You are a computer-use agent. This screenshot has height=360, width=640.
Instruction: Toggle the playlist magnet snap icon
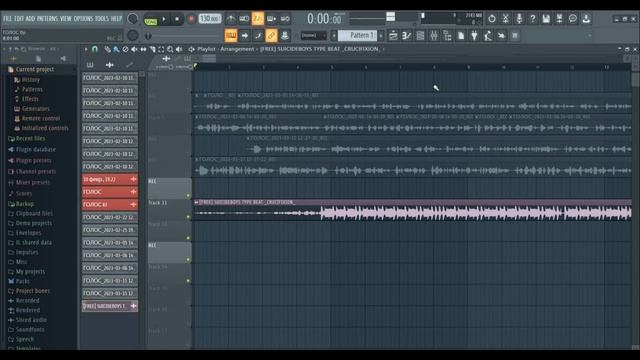pyautogui.click(x=95, y=49)
